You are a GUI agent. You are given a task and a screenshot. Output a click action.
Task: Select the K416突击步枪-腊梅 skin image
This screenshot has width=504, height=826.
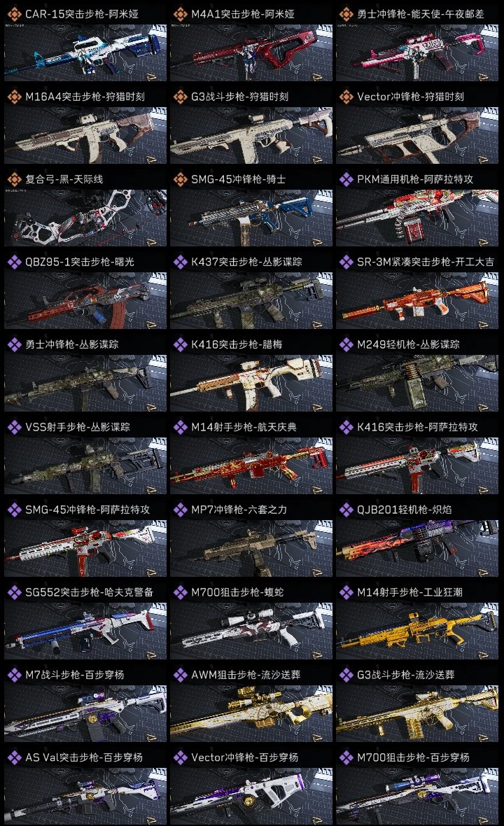pos(251,383)
